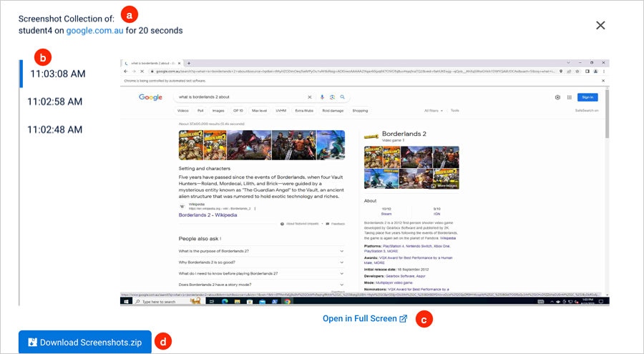Click the Borderlands 2 - Wikipedia result link
644x354 pixels.
pos(208,215)
